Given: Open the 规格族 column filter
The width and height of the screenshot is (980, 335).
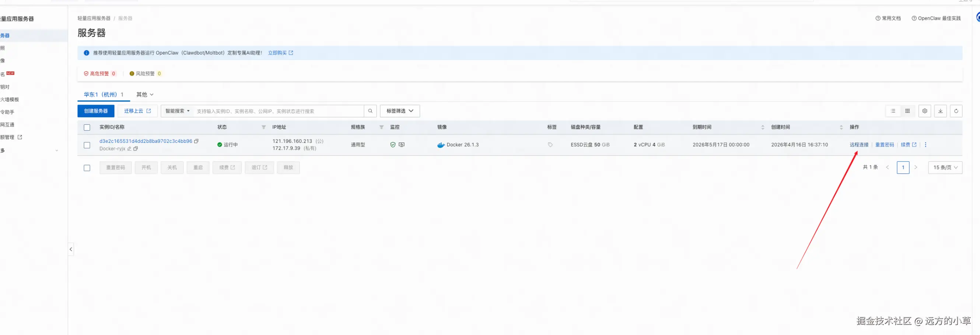Looking at the screenshot, I should point(382,127).
